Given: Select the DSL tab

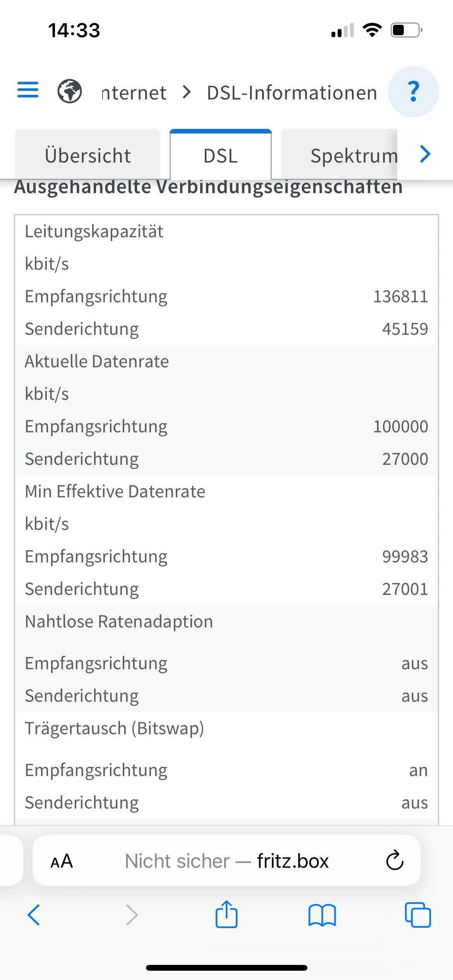Looking at the screenshot, I should point(221,156).
